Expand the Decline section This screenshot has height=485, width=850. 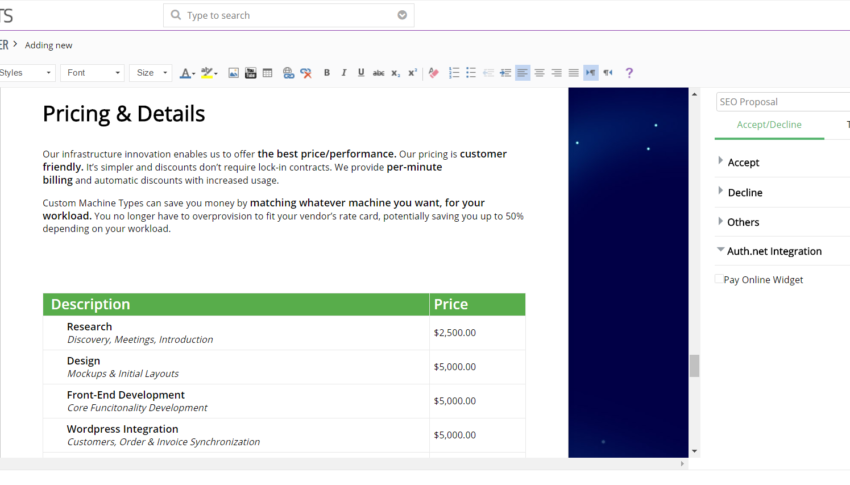(x=720, y=191)
